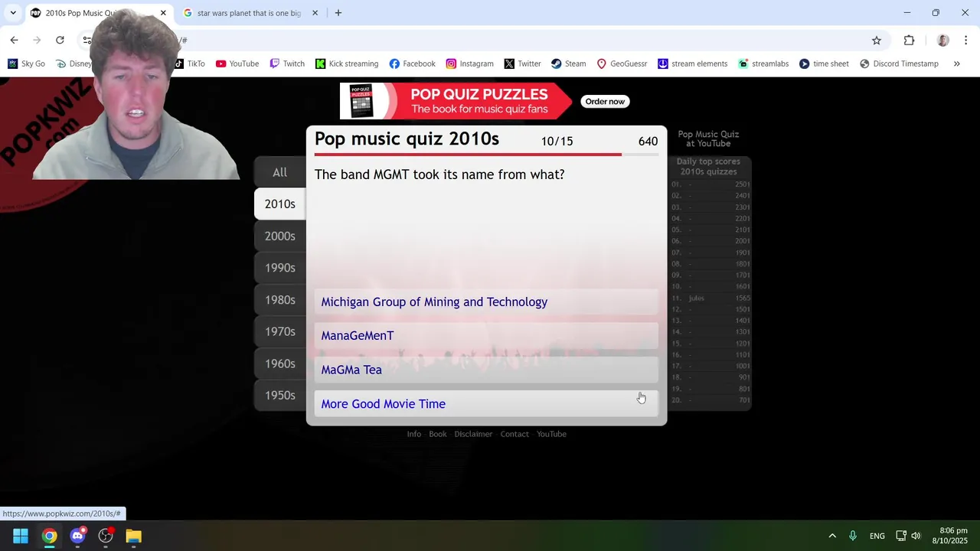Open the streamlabs bookmark
Image resolution: width=980 pixels, height=551 pixels.
[763, 64]
